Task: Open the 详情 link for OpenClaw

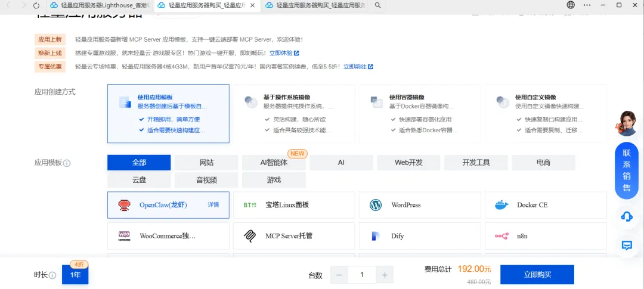Action: pos(213,205)
